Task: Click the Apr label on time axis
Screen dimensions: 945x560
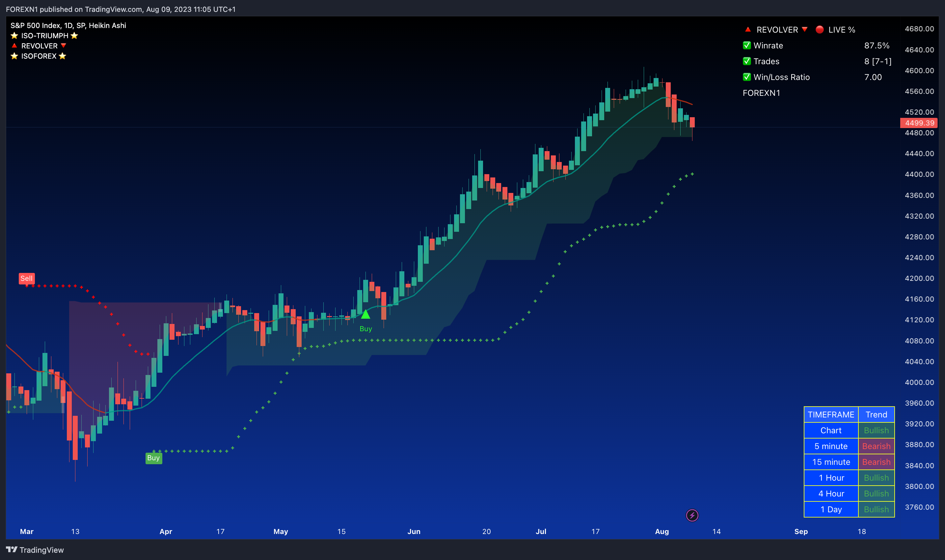Action: [x=166, y=531]
